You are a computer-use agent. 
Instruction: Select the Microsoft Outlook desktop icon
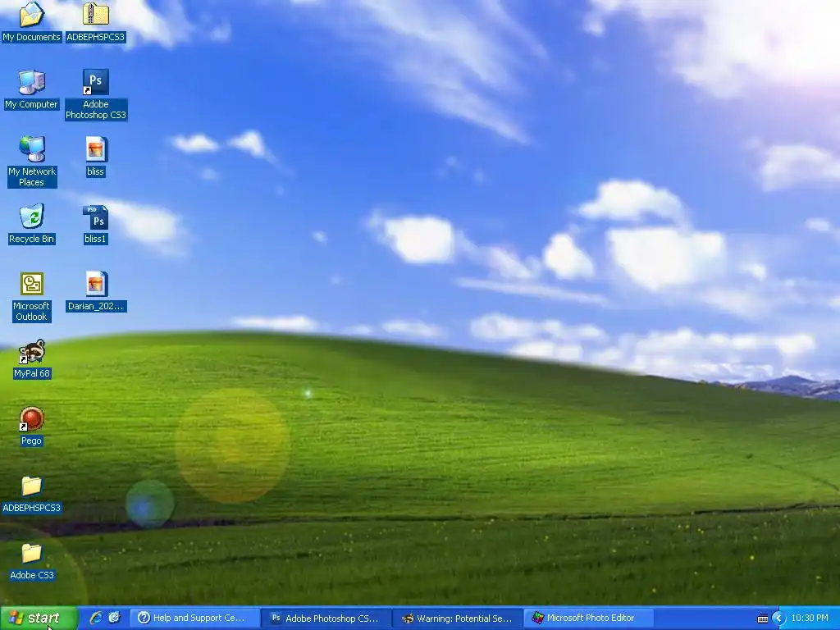pyautogui.click(x=31, y=285)
